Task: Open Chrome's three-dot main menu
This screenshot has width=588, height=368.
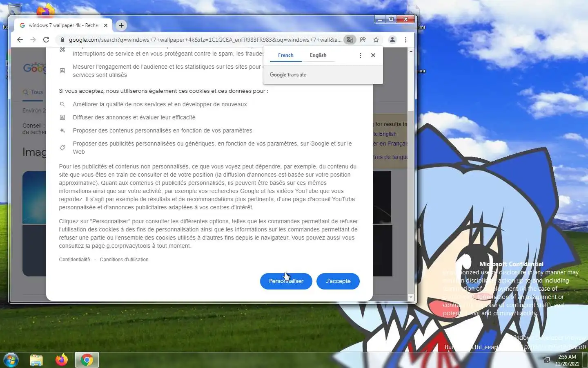Action: 405,40
